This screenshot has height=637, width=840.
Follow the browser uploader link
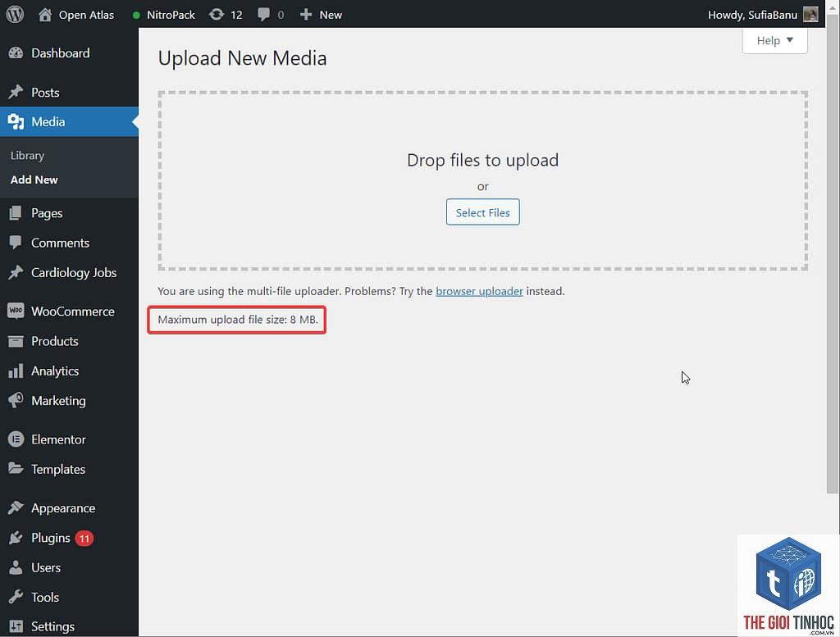pos(479,291)
